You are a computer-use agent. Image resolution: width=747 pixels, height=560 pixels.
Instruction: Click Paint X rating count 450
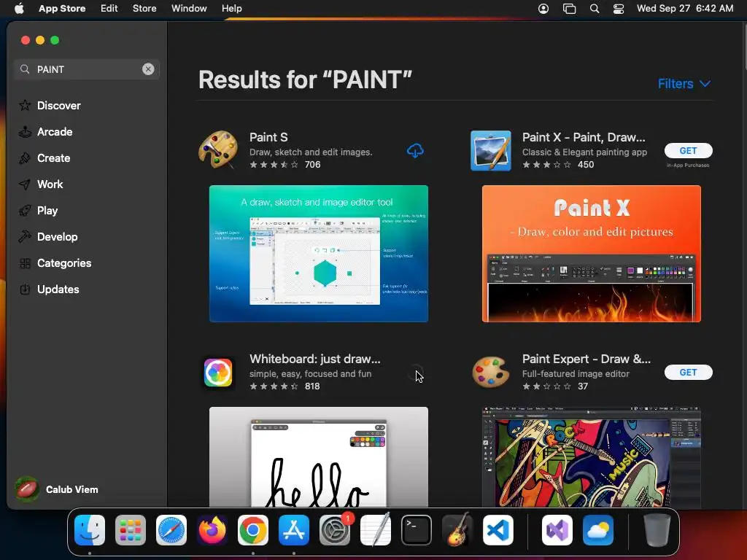pos(586,165)
